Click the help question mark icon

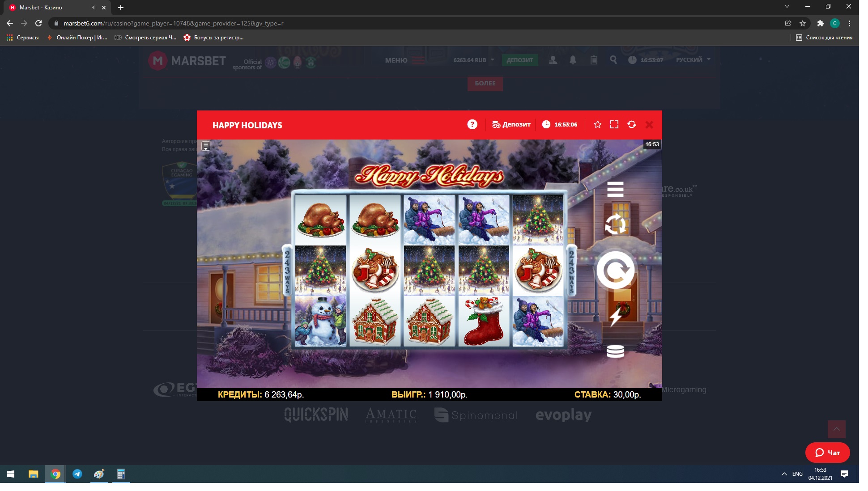click(472, 124)
